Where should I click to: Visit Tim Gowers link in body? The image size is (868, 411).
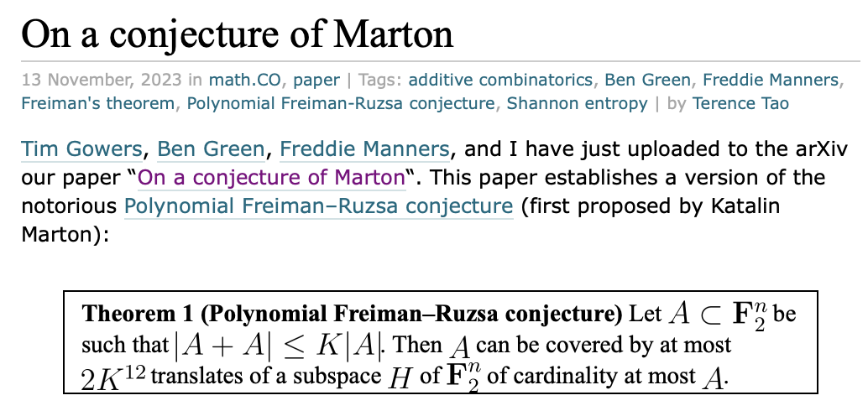click(81, 149)
